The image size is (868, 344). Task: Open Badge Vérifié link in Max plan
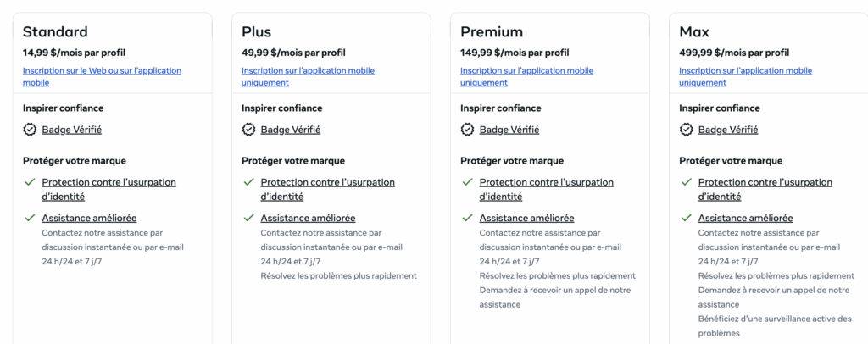coord(728,130)
